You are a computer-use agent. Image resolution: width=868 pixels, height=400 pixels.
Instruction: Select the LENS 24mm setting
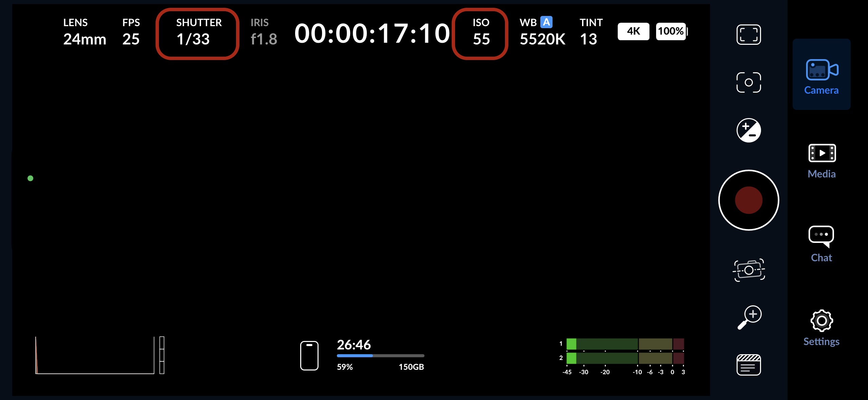(x=85, y=33)
